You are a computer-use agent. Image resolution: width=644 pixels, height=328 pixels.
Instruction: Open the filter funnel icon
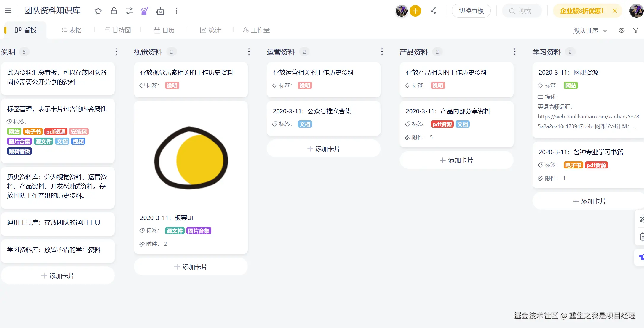click(635, 30)
